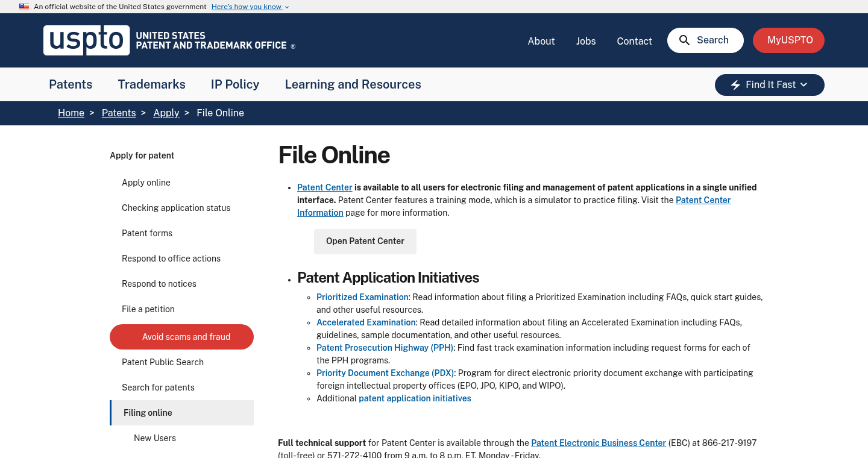Open the Contact page
Viewport: 868px width, 458px height.
(x=634, y=41)
